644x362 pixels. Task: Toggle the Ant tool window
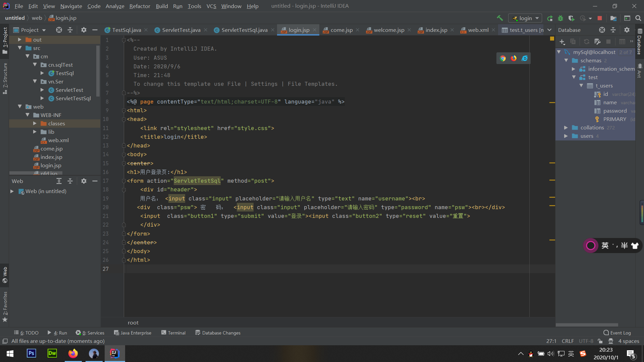pos(639,70)
